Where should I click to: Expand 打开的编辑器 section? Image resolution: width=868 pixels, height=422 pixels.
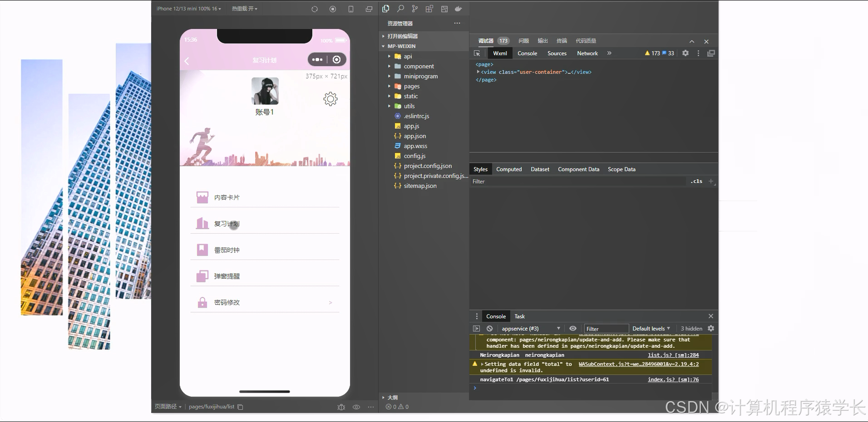(402, 36)
